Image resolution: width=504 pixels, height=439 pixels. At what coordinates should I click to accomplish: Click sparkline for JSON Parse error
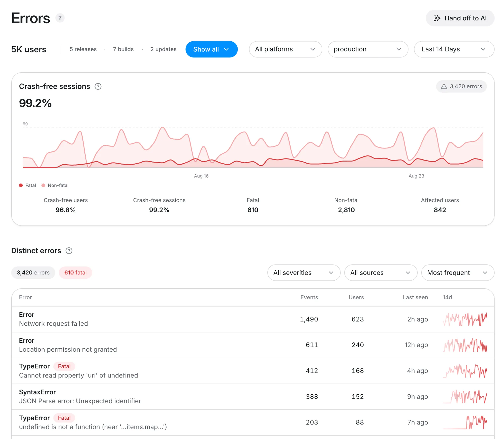coord(465,397)
